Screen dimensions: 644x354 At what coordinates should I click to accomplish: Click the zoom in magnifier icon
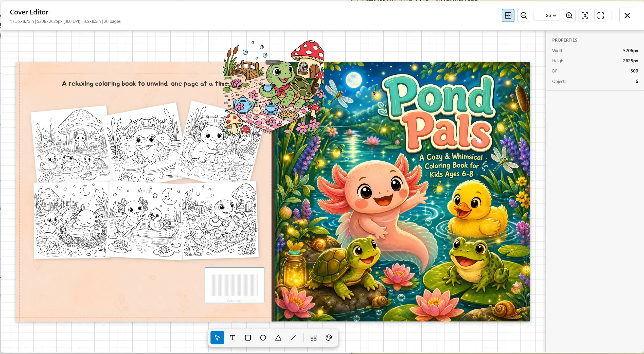click(x=569, y=15)
